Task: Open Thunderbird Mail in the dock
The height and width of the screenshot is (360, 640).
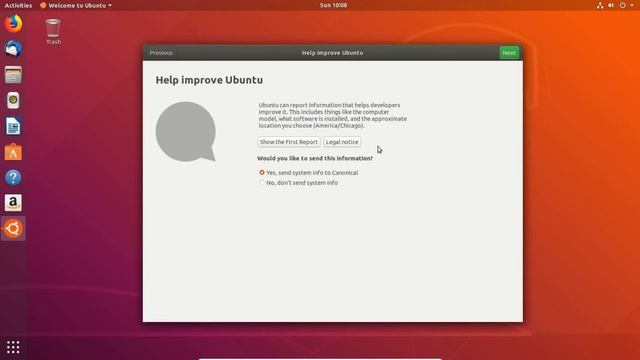Action: 13,49
